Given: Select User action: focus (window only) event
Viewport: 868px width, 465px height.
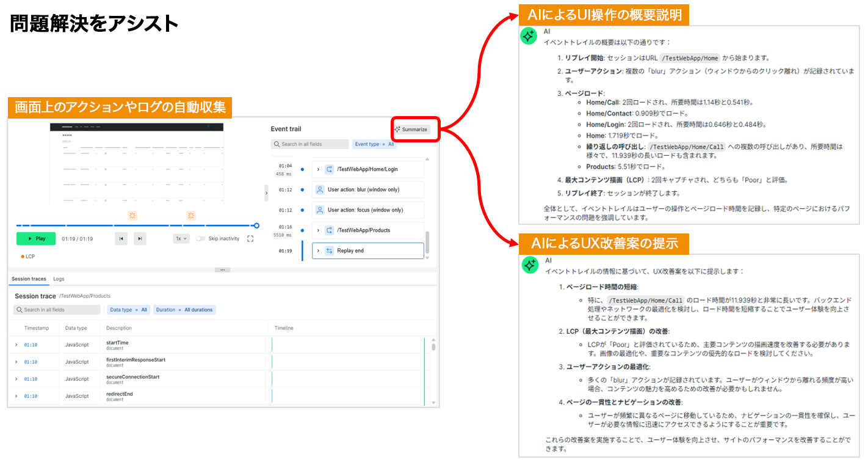Looking at the screenshot, I should pyautogui.click(x=368, y=210).
